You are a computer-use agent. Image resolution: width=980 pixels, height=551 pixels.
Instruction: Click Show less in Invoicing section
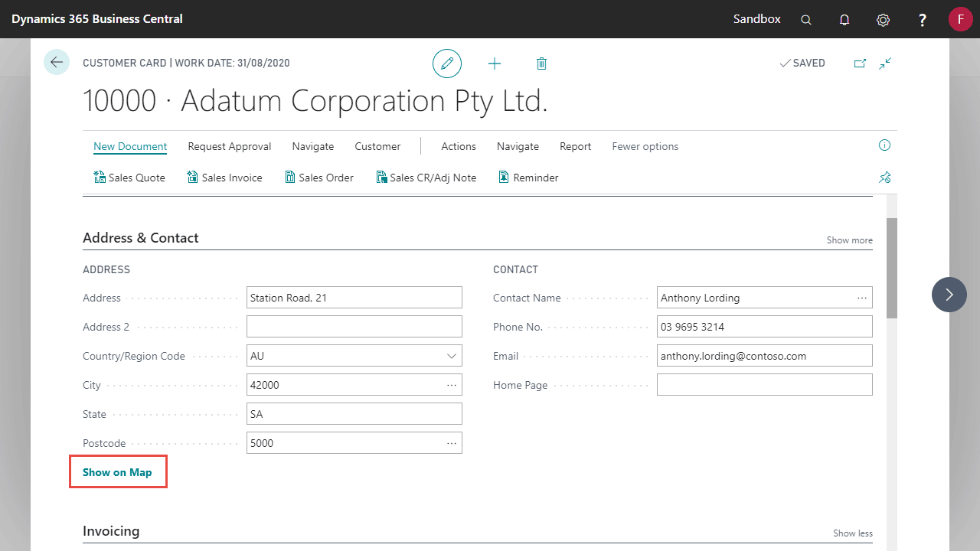pos(853,533)
